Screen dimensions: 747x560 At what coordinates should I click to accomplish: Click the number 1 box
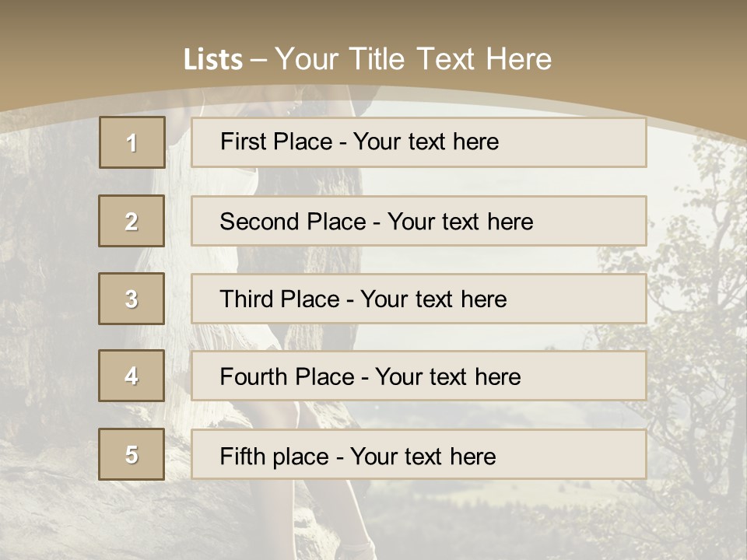point(132,142)
